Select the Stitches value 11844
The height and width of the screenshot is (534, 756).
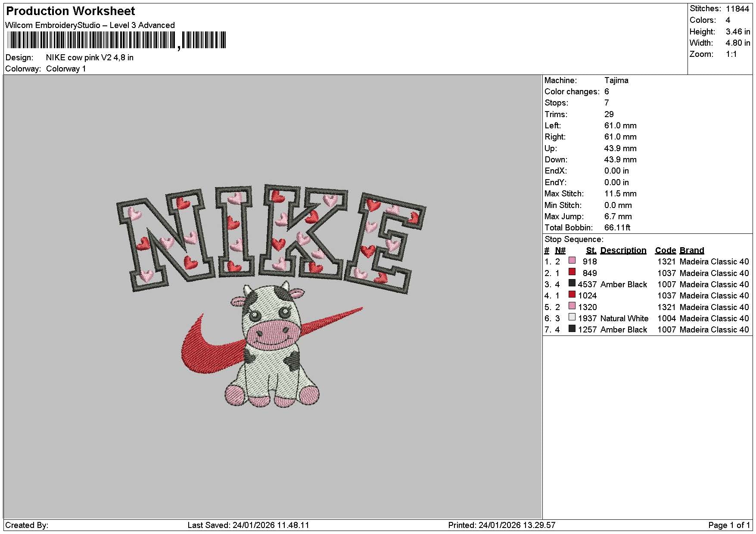(737, 9)
